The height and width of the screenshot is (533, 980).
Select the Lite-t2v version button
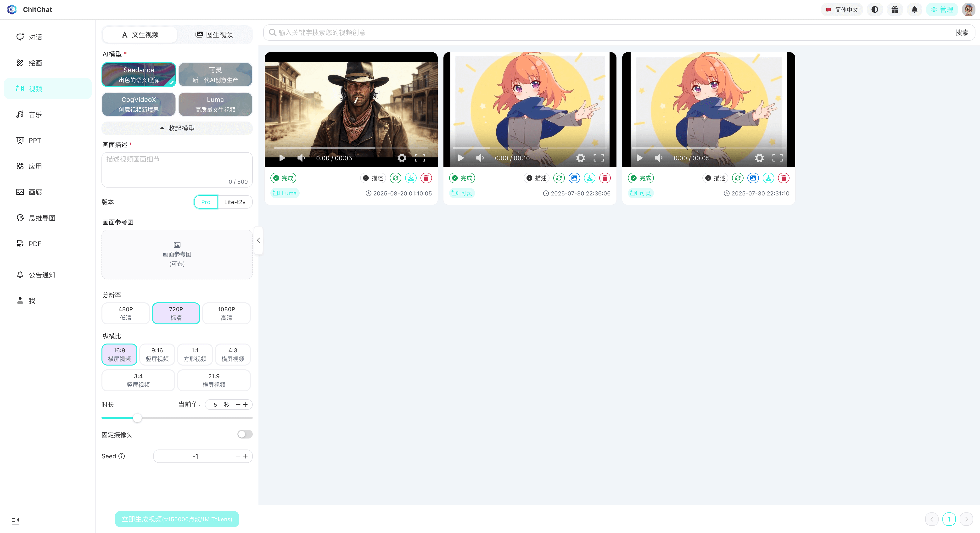tap(235, 202)
